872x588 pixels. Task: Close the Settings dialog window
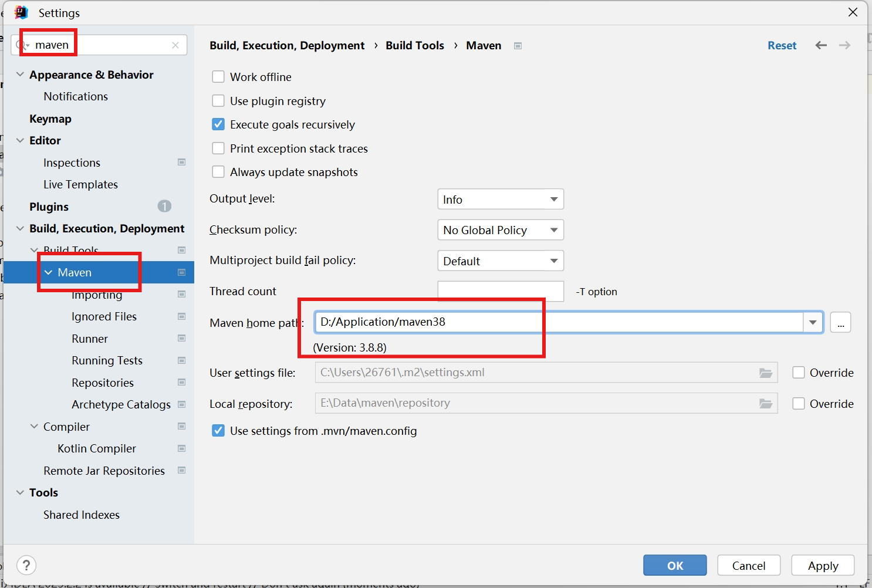853,12
